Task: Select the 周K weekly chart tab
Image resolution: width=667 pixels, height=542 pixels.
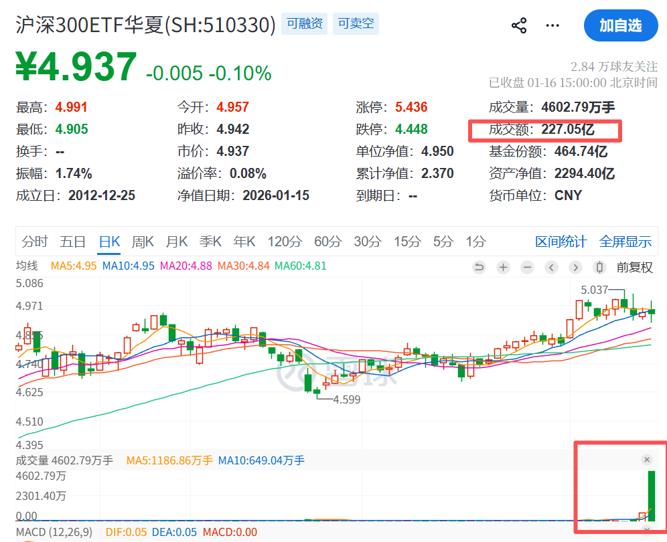Action: tap(143, 241)
